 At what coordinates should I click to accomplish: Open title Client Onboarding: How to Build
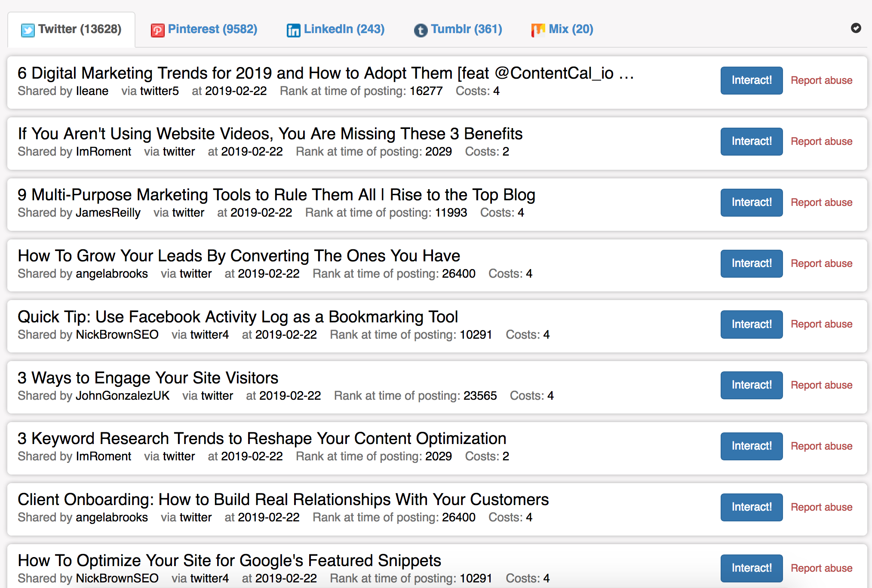coord(283,499)
